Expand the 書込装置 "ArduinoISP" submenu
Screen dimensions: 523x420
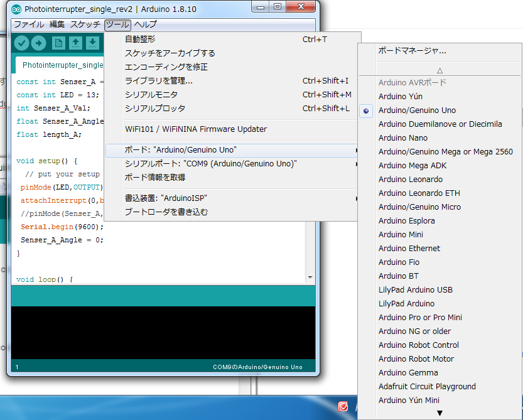point(231,198)
